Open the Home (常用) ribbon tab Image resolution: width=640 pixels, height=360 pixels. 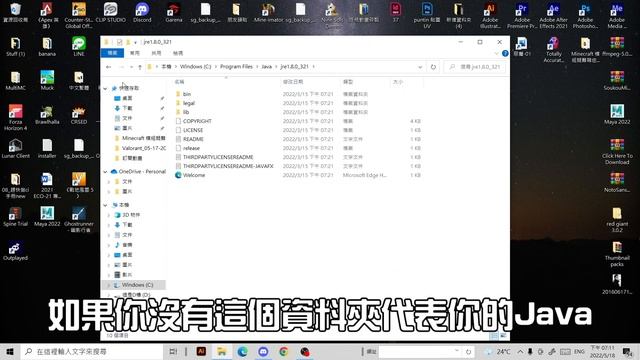point(135,53)
